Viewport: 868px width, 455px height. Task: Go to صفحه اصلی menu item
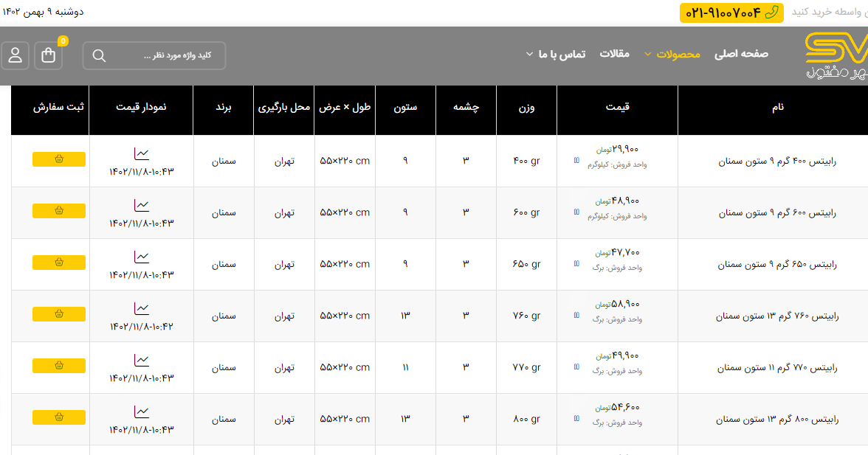pos(741,54)
